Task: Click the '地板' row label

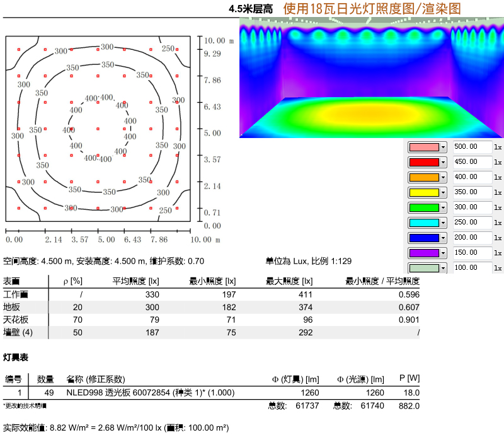Action: pos(11,307)
